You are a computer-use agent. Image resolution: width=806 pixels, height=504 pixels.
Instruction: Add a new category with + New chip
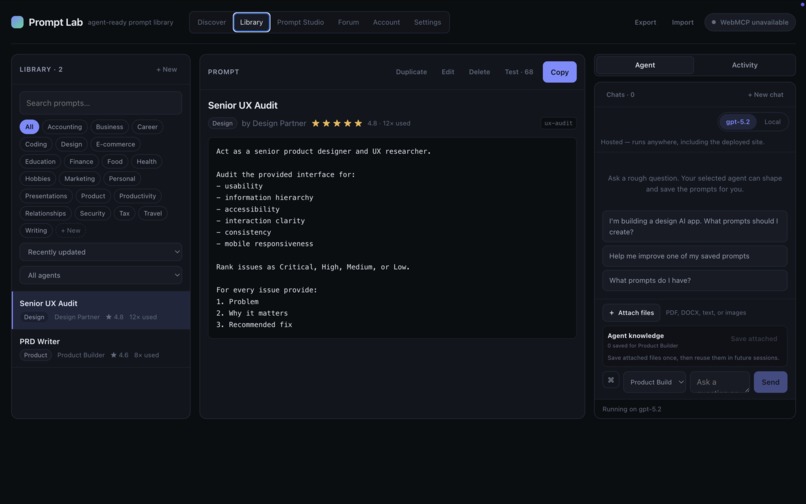70,230
